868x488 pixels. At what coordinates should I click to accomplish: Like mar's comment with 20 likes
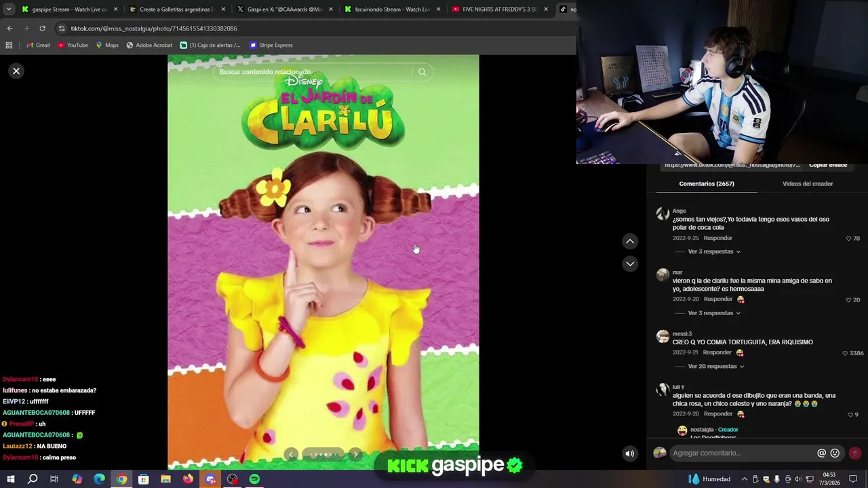[848, 300]
